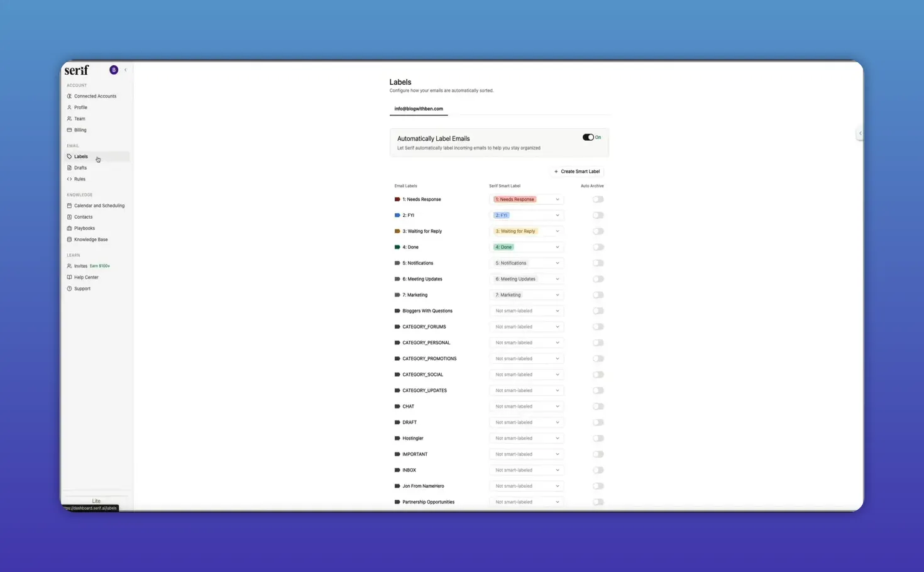Image resolution: width=924 pixels, height=572 pixels.
Task: Expand the right side panel chevron
Action: coord(860,133)
